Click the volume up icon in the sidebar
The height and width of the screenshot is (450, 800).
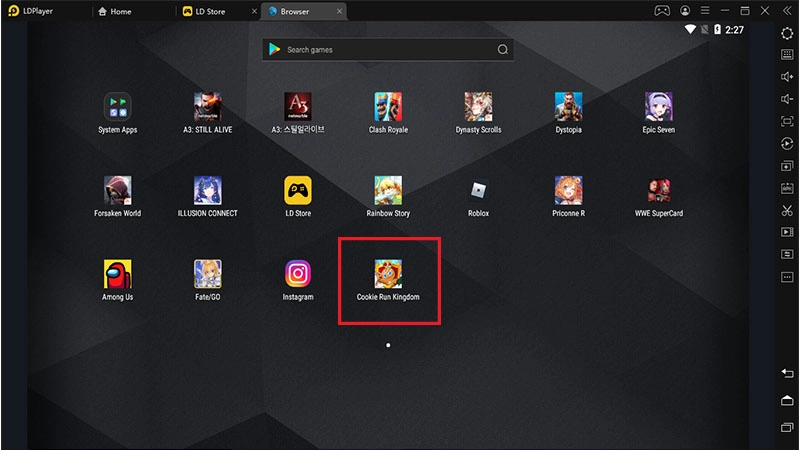point(787,77)
